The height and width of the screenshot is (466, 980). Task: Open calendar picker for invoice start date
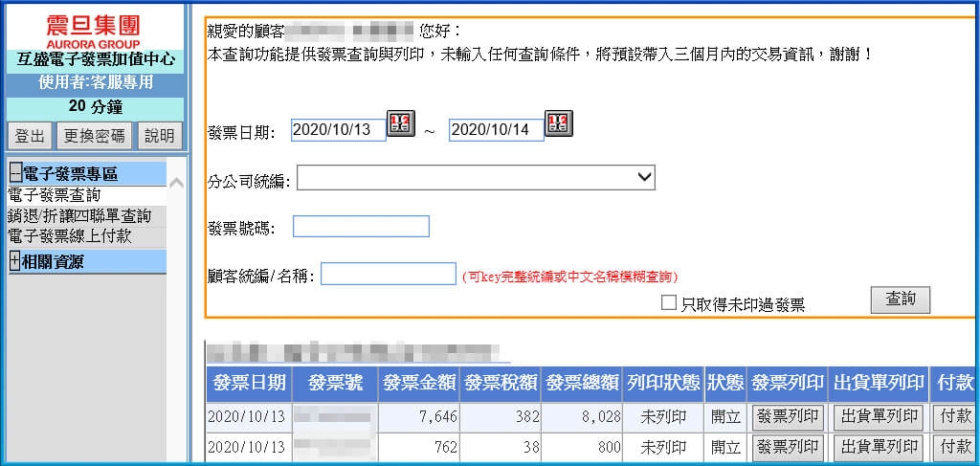(x=400, y=123)
